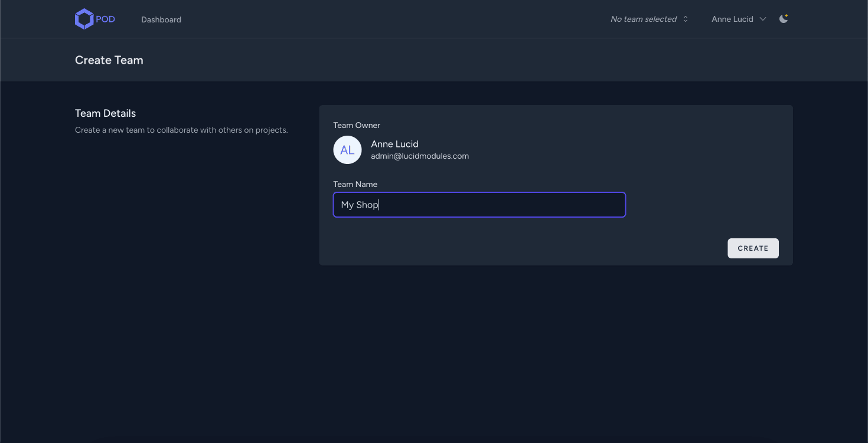Viewport: 868px width, 443px height.
Task: Click "Anne Lucid" in the top navigation
Action: [732, 19]
